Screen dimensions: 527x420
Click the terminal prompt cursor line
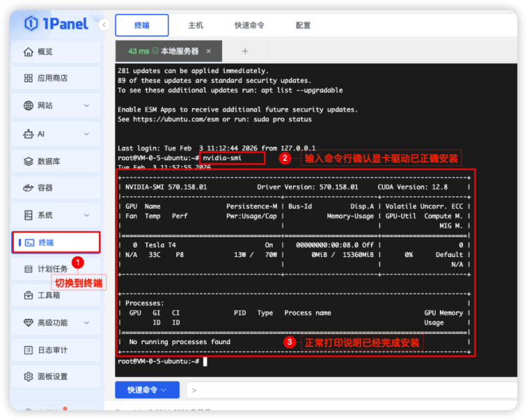(x=162, y=362)
